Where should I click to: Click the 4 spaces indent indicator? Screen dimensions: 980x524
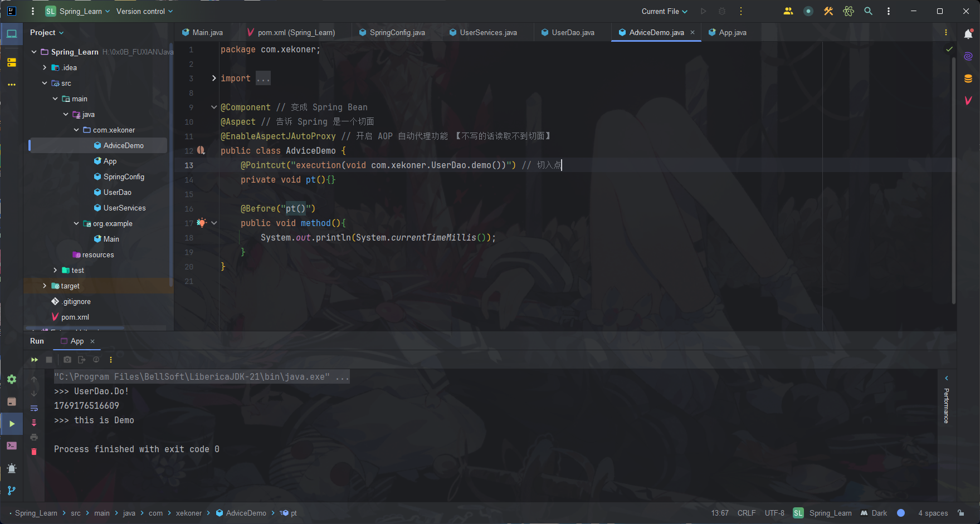coord(932,513)
